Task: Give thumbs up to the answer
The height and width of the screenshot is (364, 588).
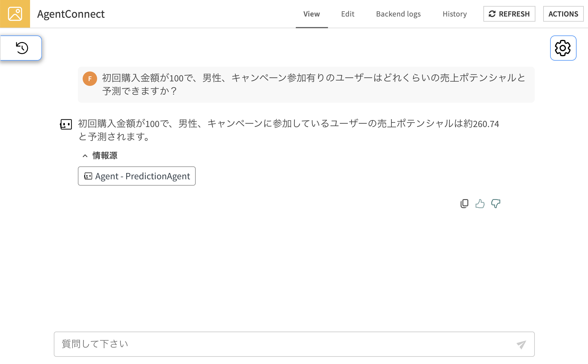Action: pyautogui.click(x=480, y=204)
